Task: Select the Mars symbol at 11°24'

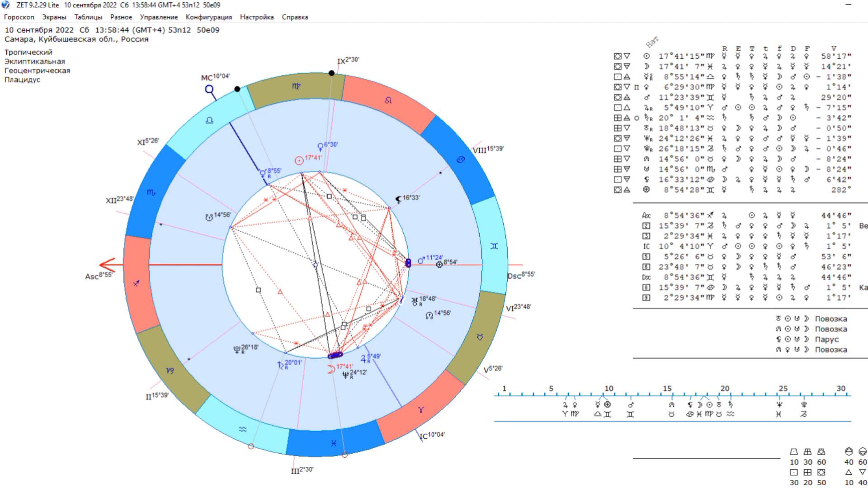Action: [x=421, y=260]
